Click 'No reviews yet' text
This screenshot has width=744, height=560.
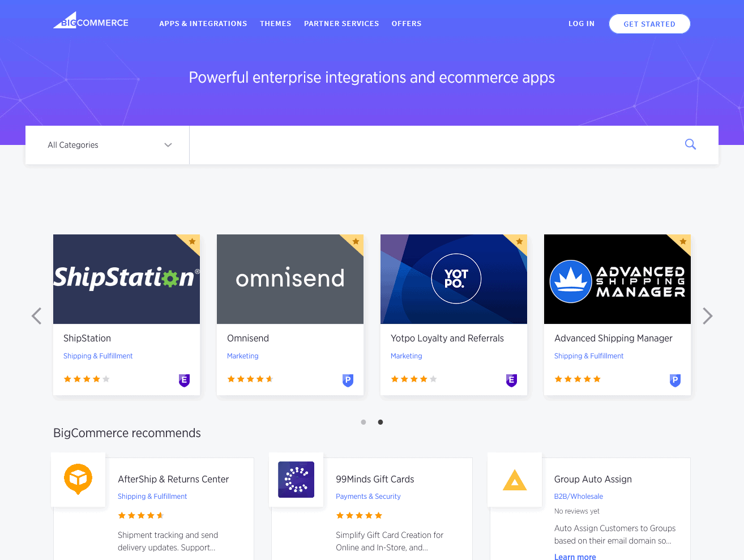pyautogui.click(x=577, y=511)
